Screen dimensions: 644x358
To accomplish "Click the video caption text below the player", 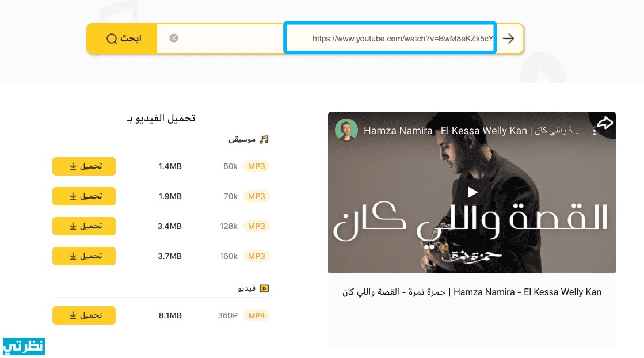I will (x=471, y=292).
